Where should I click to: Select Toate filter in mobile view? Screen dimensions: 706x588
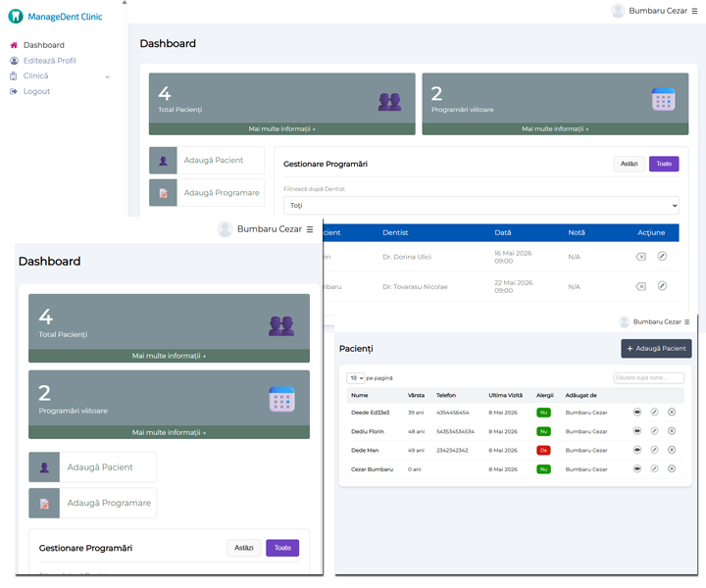click(x=282, y=548)
